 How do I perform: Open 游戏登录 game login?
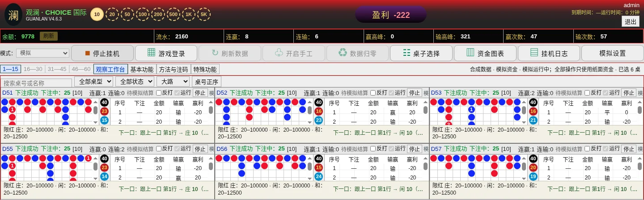(x=166, y=53)
